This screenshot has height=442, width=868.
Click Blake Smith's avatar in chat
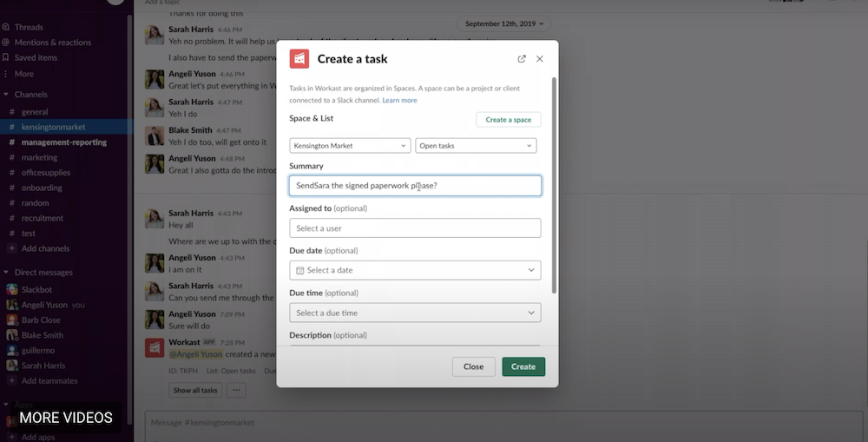tap(155, 135)
